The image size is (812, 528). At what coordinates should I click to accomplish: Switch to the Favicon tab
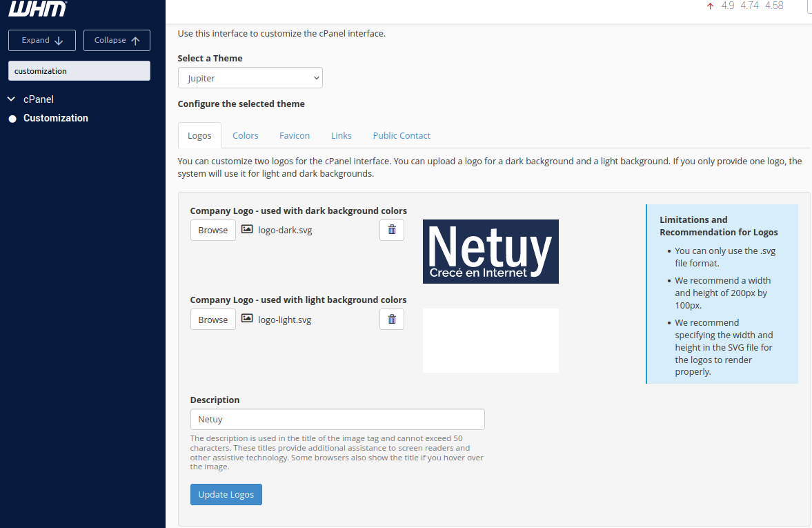294,136
